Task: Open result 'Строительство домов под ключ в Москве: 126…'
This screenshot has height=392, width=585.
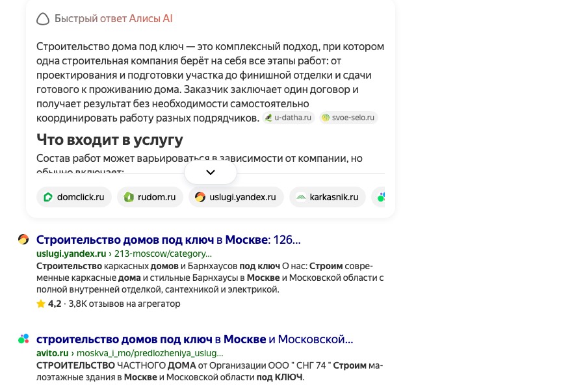Action: pos(168,239)
